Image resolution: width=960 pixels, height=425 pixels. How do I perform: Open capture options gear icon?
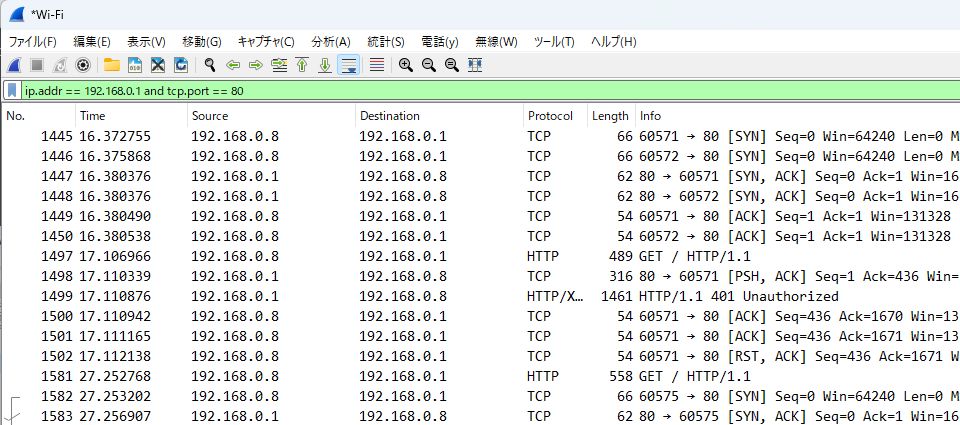[83, 65]
